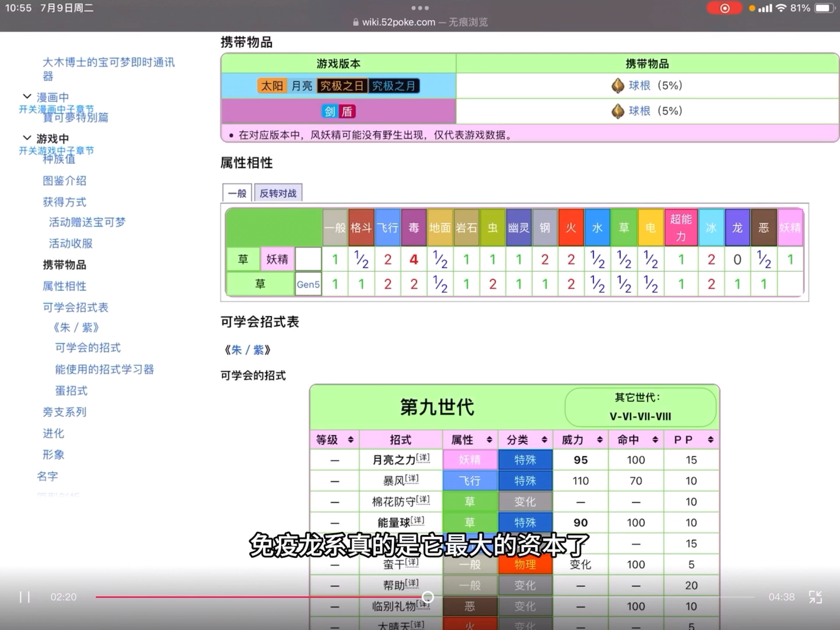Switch to the 一般 type chart tab
Screen dimensions: 840x630
(237, 193)
